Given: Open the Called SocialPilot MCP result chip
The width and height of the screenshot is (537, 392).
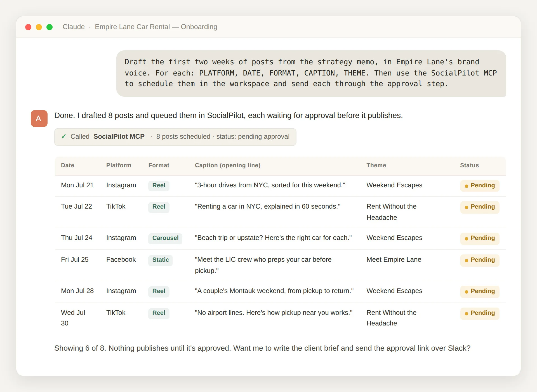Looking at the screenshot, I should click(175, 137).
